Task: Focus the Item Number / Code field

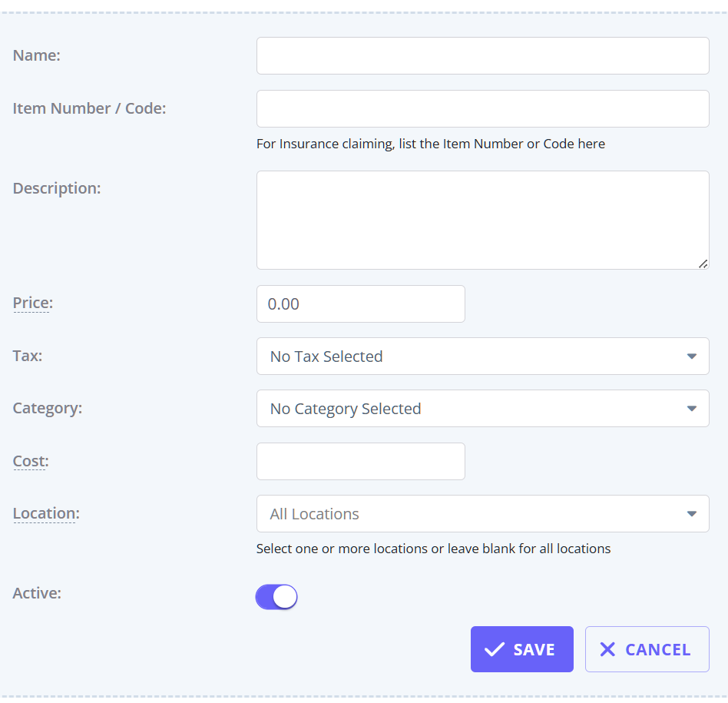Action: (x=482, y=109)
